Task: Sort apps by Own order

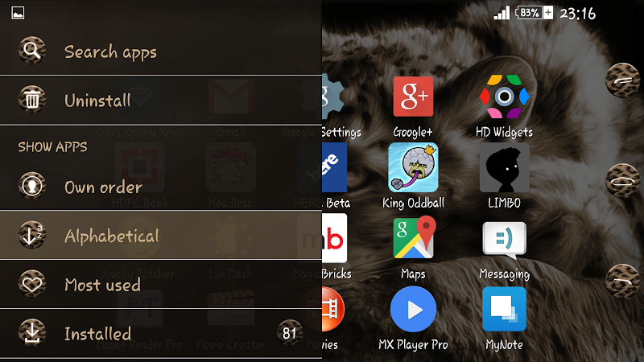Action: 160,187
